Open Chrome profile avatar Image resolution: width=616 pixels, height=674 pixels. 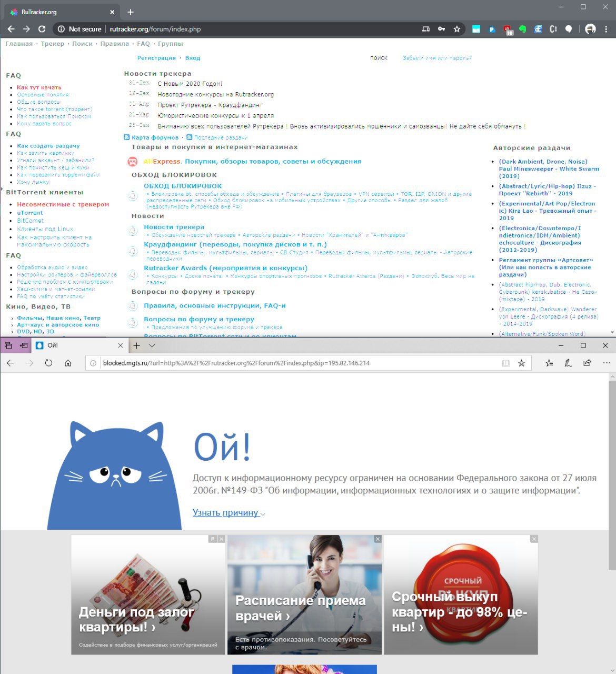pos(591,29)
